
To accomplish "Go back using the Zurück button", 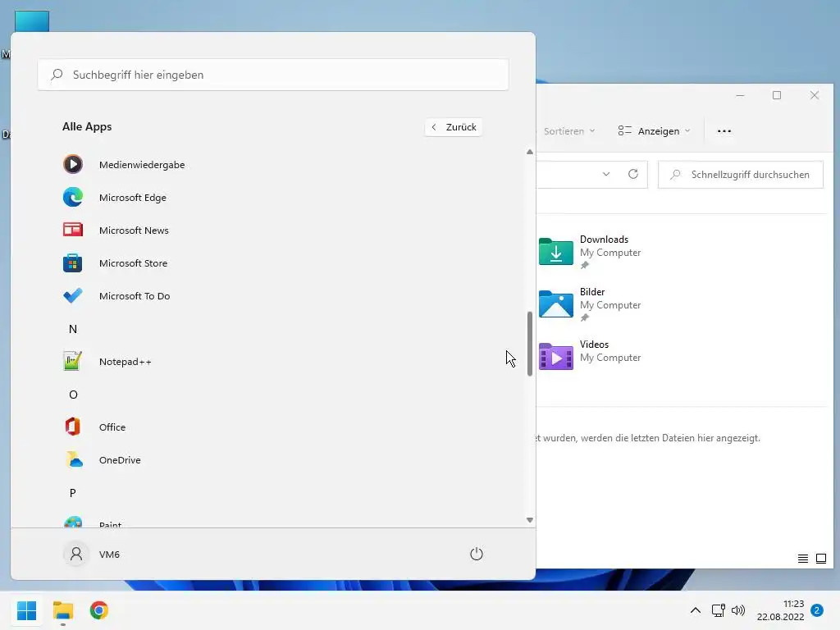I will (454, 127).
